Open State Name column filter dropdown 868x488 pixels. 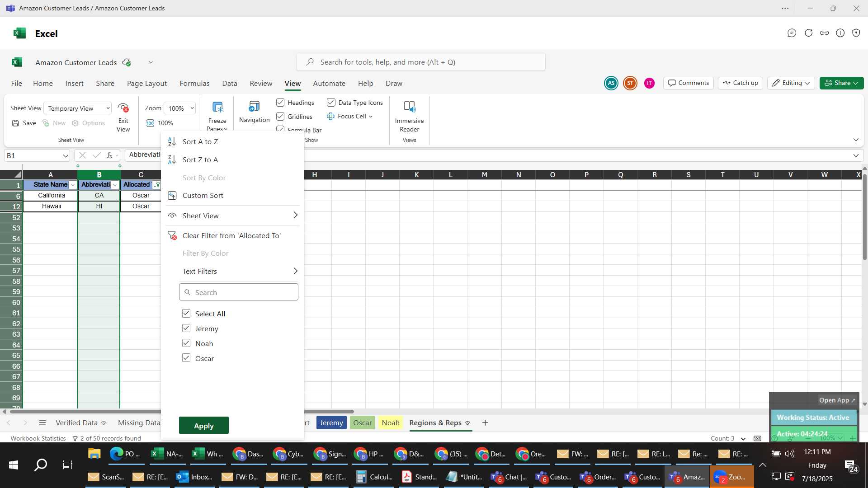[73, 185]
